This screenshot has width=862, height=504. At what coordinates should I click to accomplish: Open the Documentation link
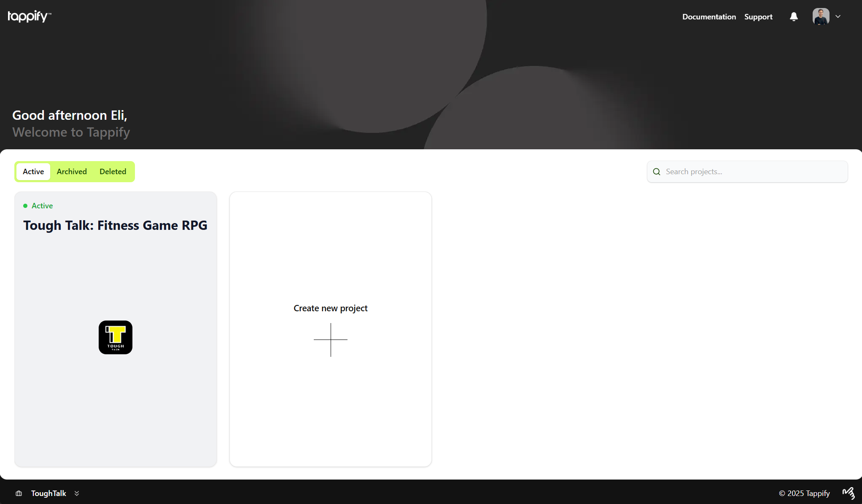click(x=709, y=17)
